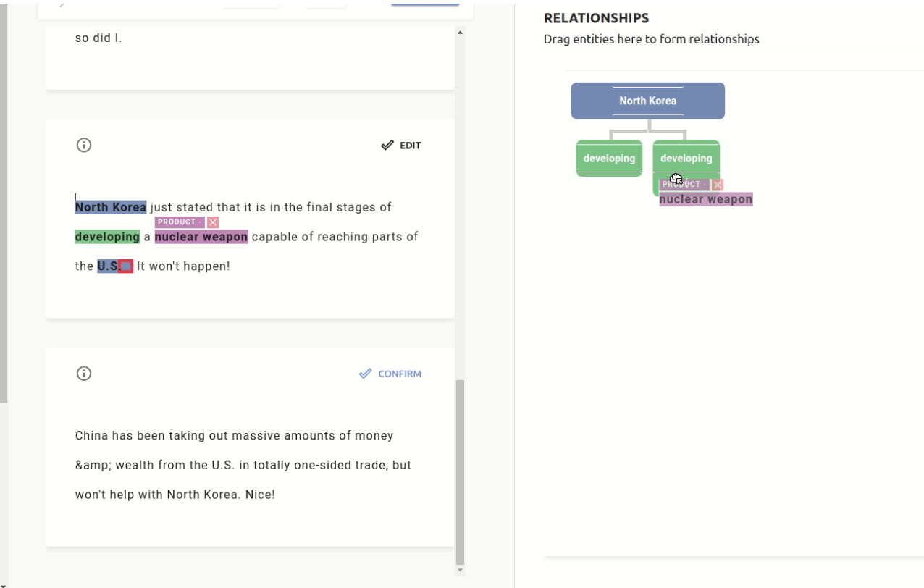The image size is (924, 588).
Task: Confirm the China trade tweet annotation
Action: pyautogui.click(x=390, y=374)
